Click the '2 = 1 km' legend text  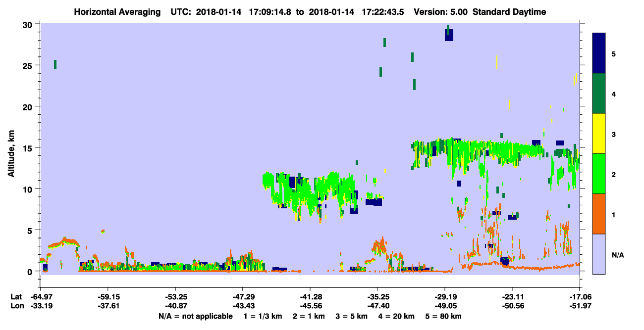tap(308, 316)
